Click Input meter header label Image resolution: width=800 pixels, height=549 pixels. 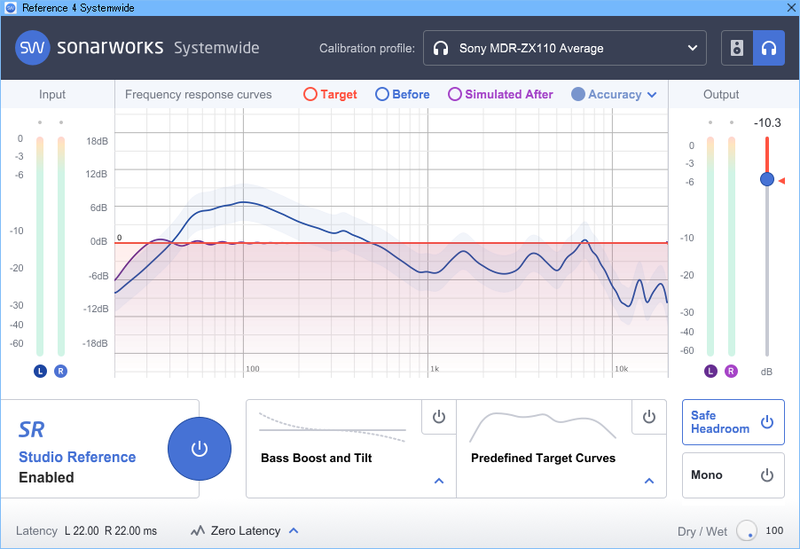pyautogui.click(x=52, y=94)
